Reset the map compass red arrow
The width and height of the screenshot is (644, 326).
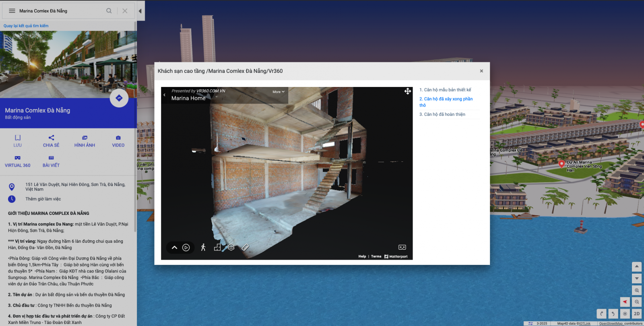pos(625,302)
